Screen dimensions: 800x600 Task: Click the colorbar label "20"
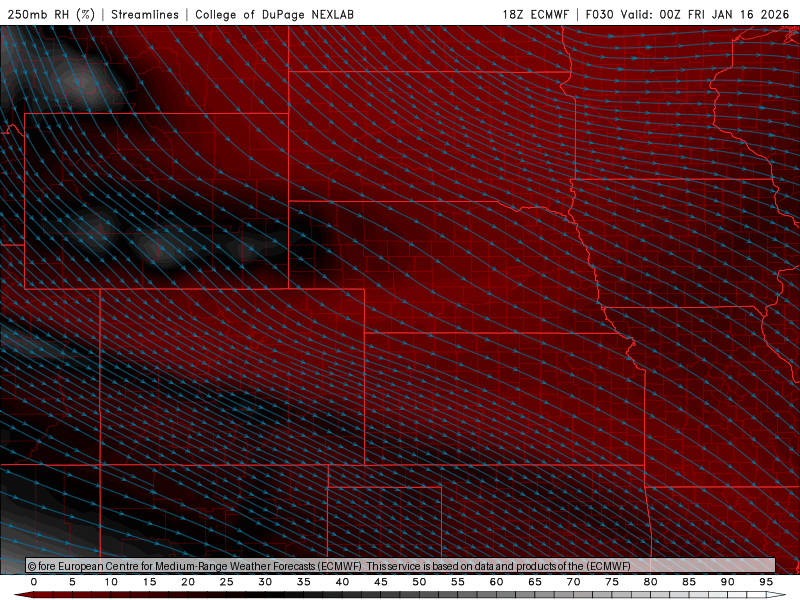pos(188,582)
